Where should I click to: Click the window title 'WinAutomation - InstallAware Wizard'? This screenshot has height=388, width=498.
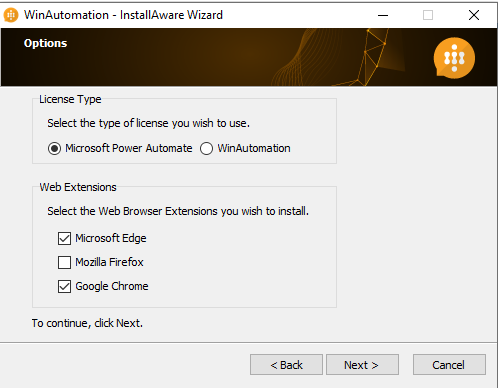click(123, 15)
